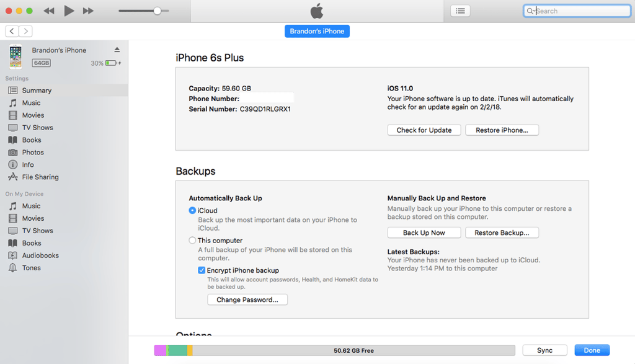Click Check for Update button
This screenshot has width=635, height=364.
[x=424, y=130]
